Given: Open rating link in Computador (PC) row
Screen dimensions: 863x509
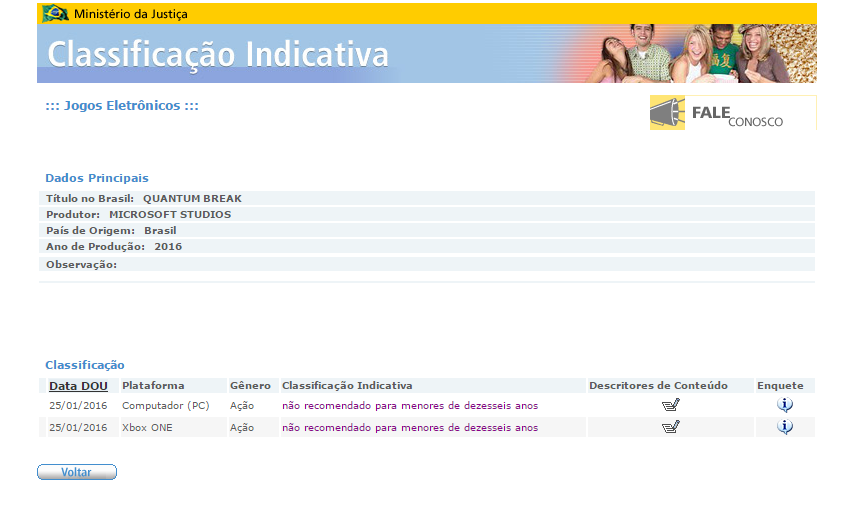Looking at the screenshot, I should coord(410,406).
